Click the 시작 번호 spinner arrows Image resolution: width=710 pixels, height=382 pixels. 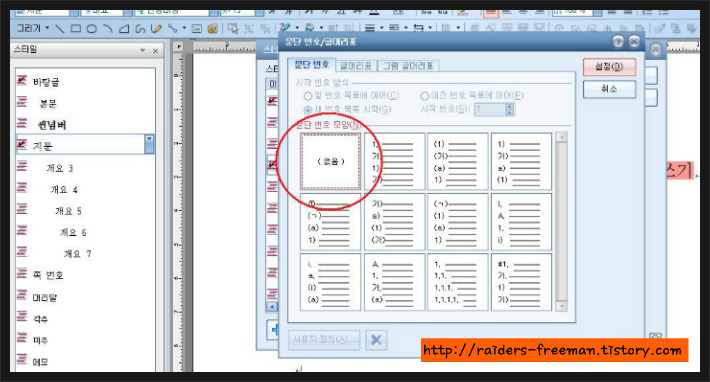coord(509,110)
